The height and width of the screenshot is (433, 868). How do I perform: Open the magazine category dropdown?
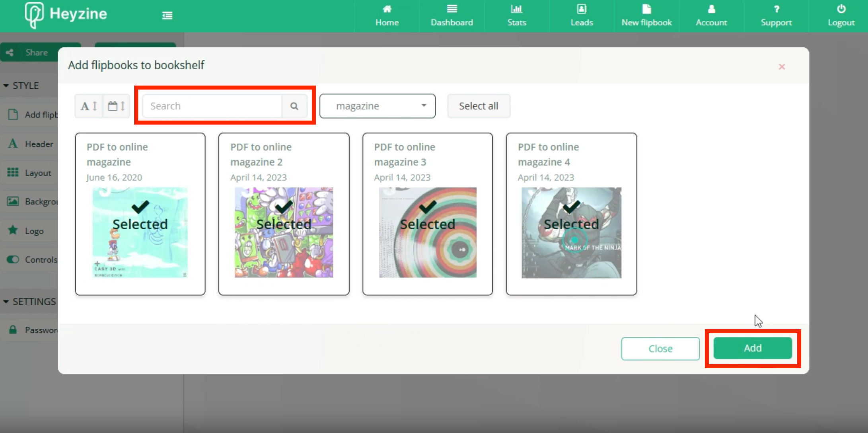pyautogui.click(x=377, y=106)
